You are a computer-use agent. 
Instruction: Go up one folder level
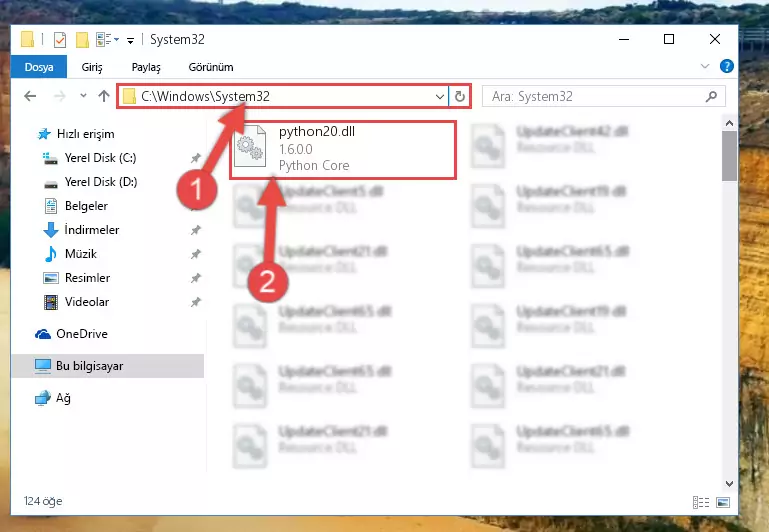pos(103,96)
